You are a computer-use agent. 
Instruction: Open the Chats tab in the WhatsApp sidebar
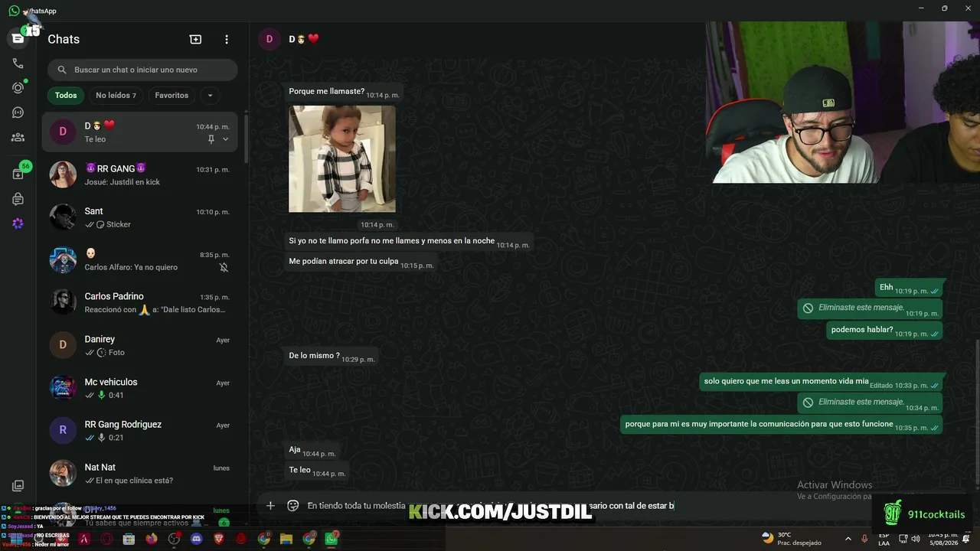click(x=18, y=39)
